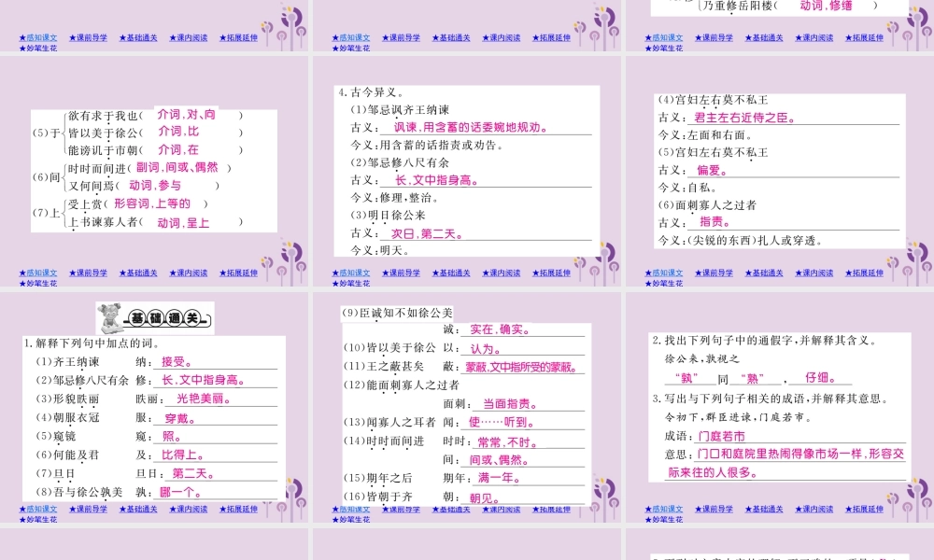Click the answer 动词,呈上

pos(183,223)
